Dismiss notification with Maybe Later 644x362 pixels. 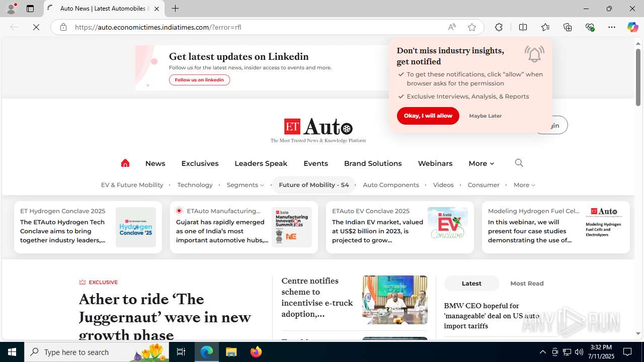(485, 116)
